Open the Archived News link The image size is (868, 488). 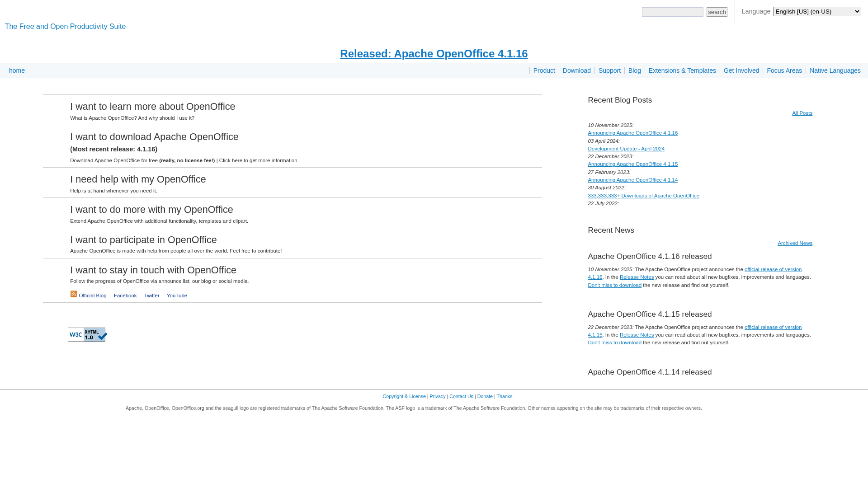point(795,243)
